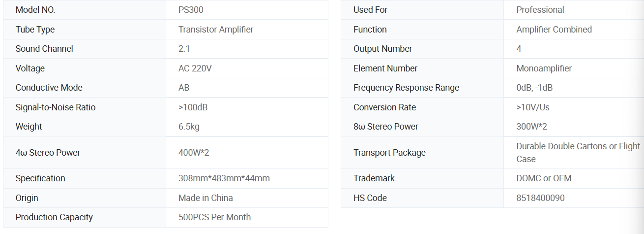Click the 308mm*483mm*44mm specification value
Screen dimensions: 644x234
click(x=224, y=178)
